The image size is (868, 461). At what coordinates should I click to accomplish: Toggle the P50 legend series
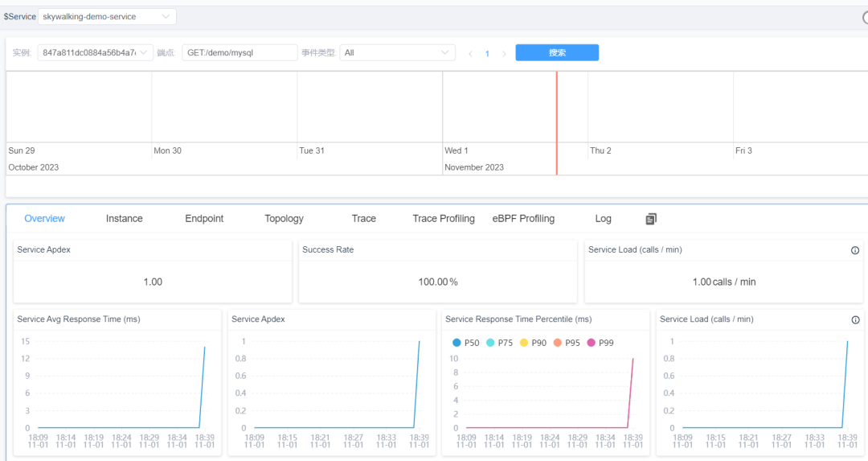point(465,343)
